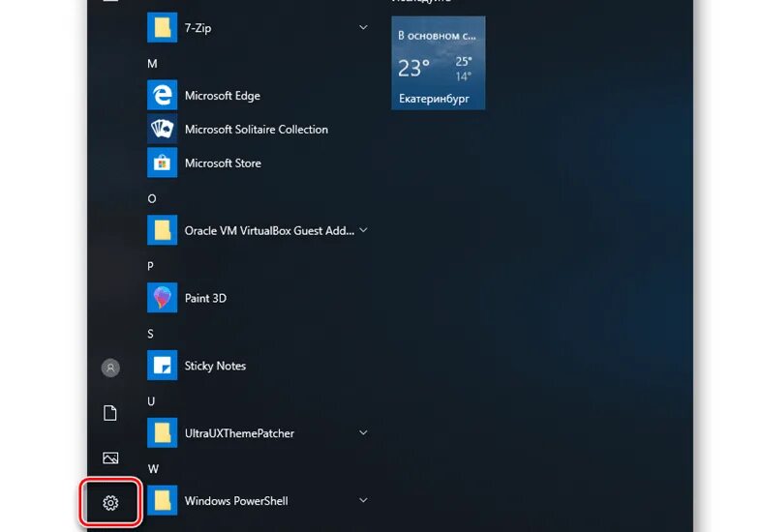Launch Paint 3D via its icon

162,298
